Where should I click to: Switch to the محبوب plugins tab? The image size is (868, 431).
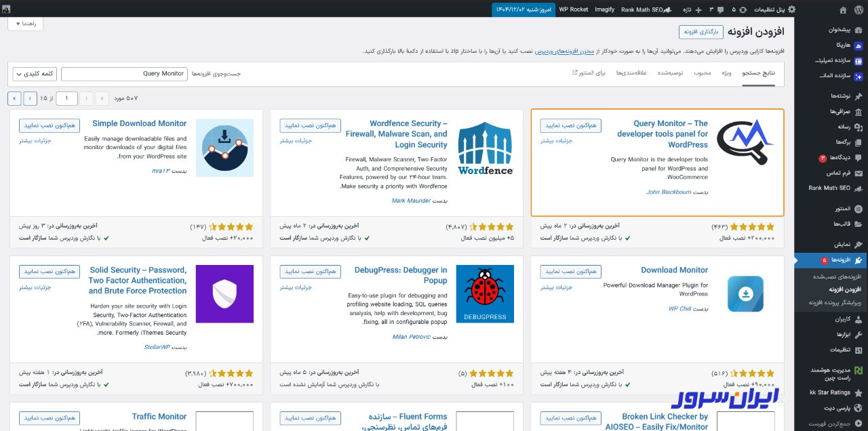pos(703,73)
